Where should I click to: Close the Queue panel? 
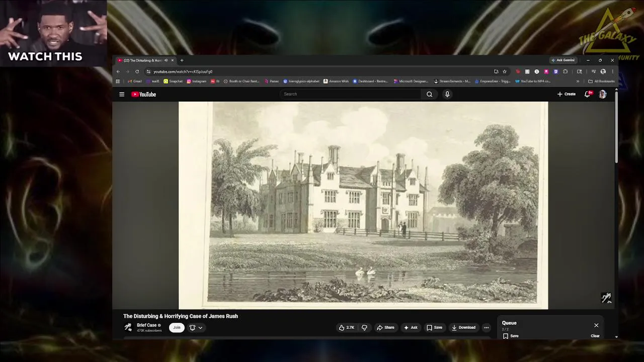(596, 325)
